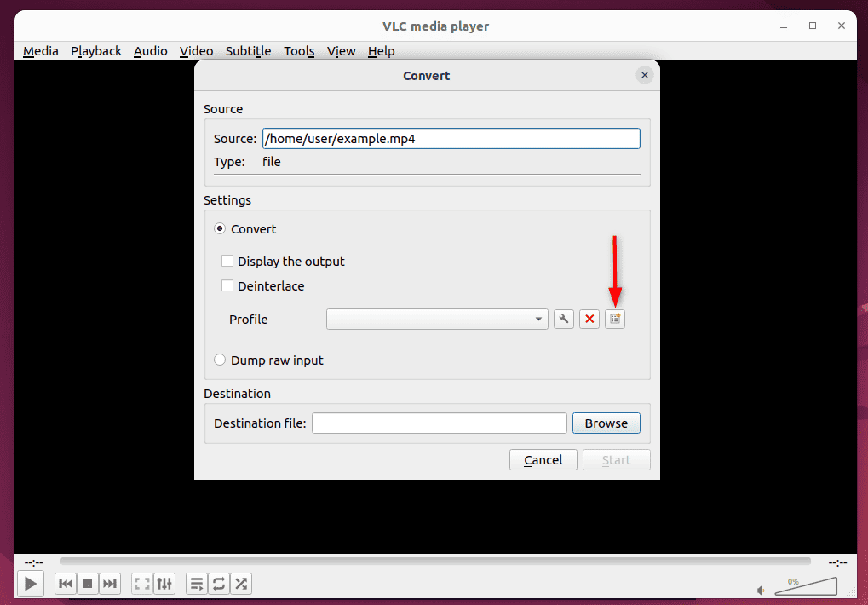The width and height of the screenshot is (868, 605).
Task: Check the Display the output option
Action: [x=227, y=262]
